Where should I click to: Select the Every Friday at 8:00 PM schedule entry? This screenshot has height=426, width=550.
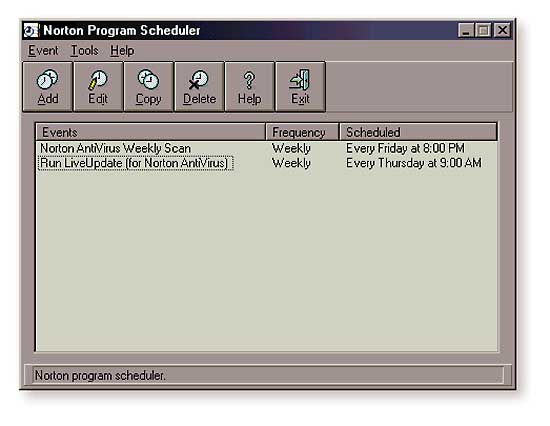point(405,148)
